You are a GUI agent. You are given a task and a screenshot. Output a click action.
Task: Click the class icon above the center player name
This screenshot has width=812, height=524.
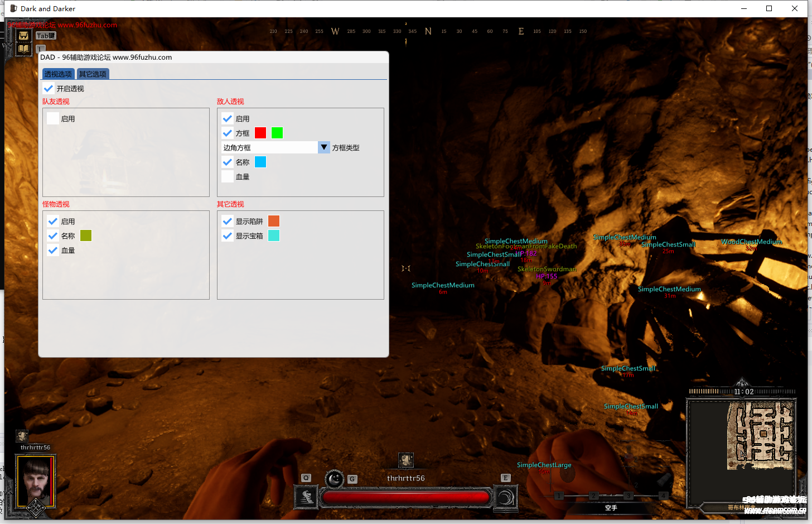[406, 460]
